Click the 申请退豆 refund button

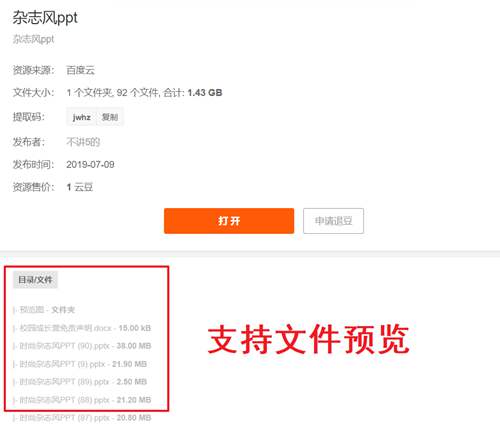click(x=333, y=221)
